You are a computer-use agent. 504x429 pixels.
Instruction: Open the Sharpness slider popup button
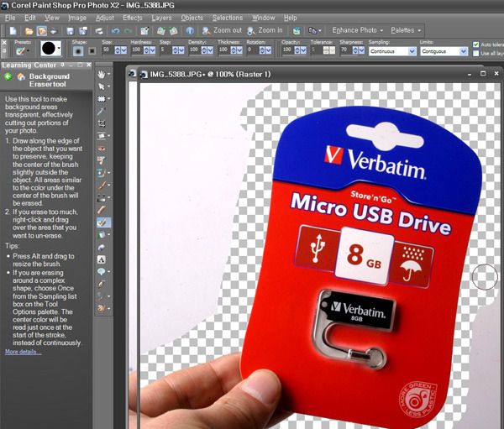(x=361, y=50)
